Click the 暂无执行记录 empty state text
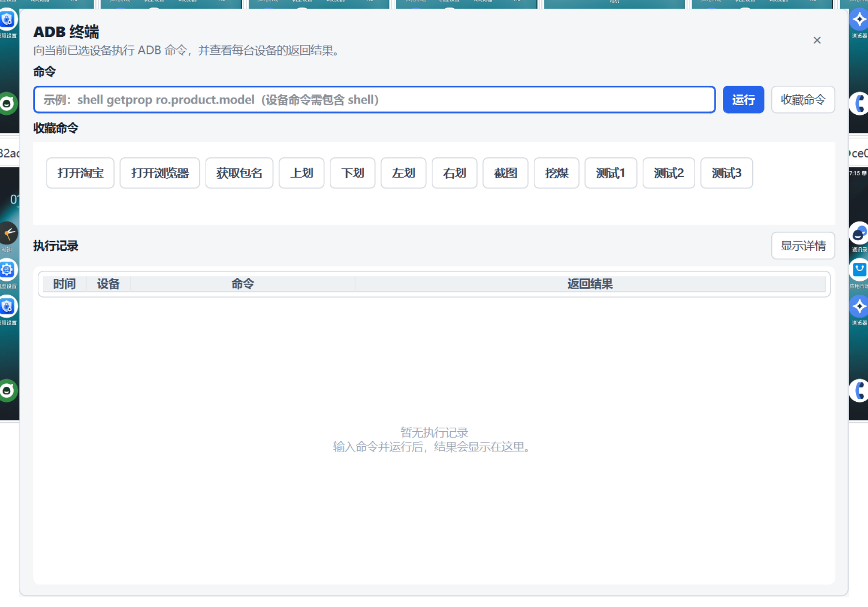Viewport: 868px width, 607px height. pos(434,432)
